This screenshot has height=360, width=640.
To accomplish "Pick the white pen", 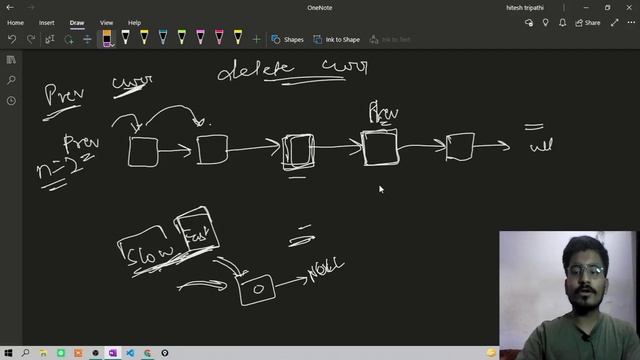I will coord(125,38).
